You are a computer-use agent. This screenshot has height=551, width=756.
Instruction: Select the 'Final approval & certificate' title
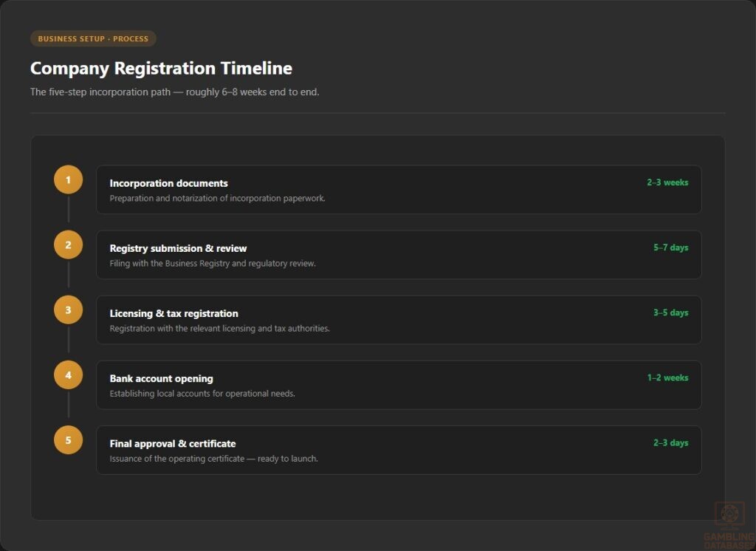point(173,444)
